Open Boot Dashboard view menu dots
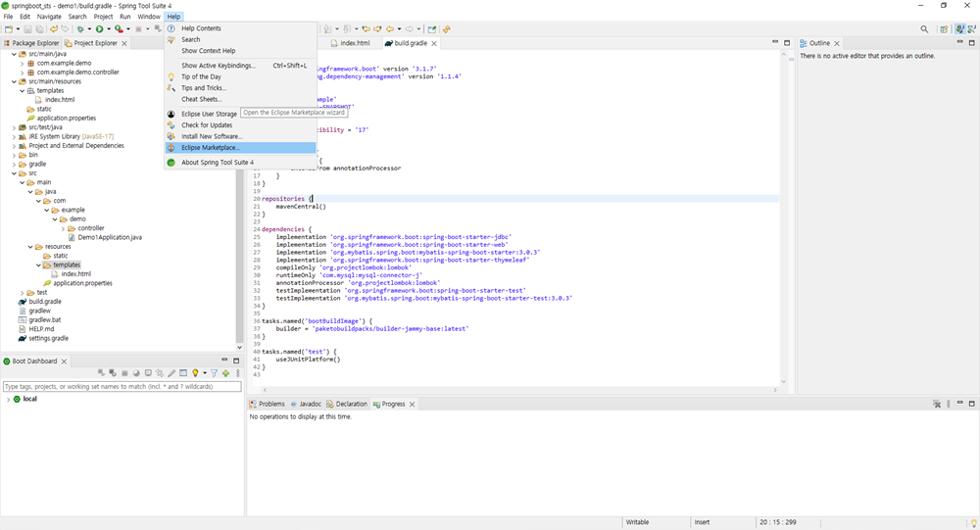 (x=237, y=373)
